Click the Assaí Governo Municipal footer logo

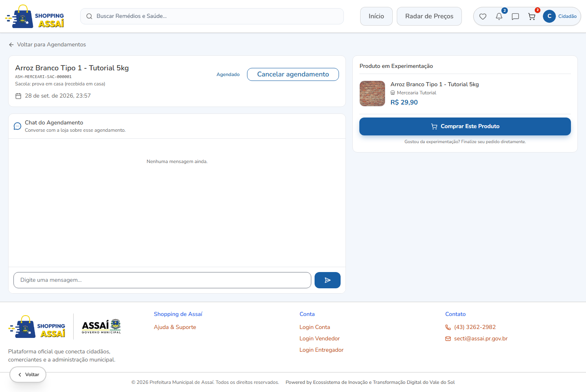point(101,327)
